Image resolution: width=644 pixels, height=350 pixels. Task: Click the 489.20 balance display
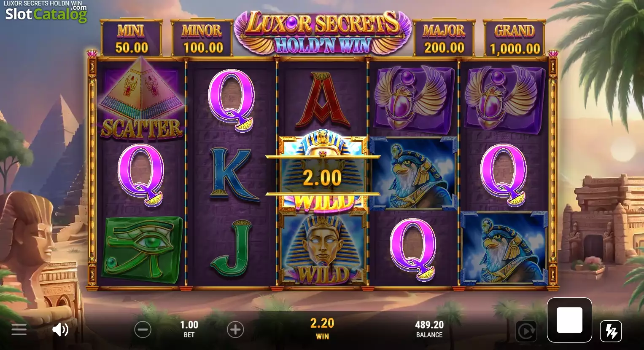tap(429, 329)
